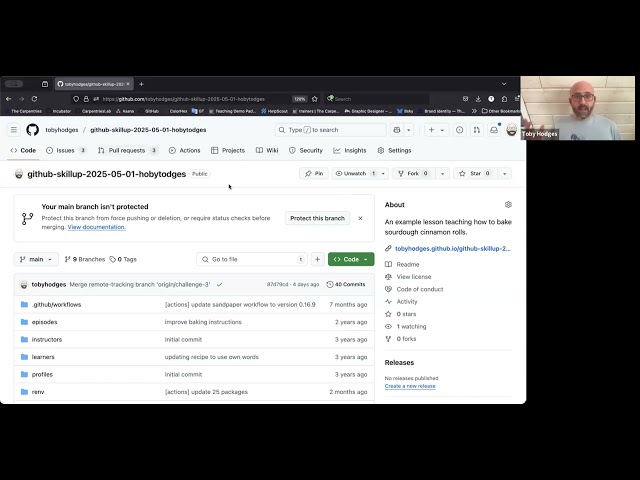Open the episodes folder
This screenshot has height=480, width=640.
coord(44,322)
